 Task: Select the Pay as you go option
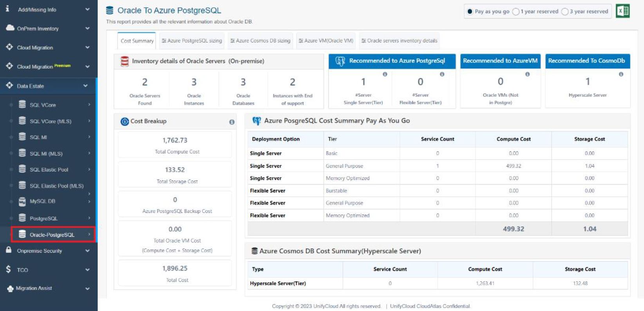tap(470, 12)
